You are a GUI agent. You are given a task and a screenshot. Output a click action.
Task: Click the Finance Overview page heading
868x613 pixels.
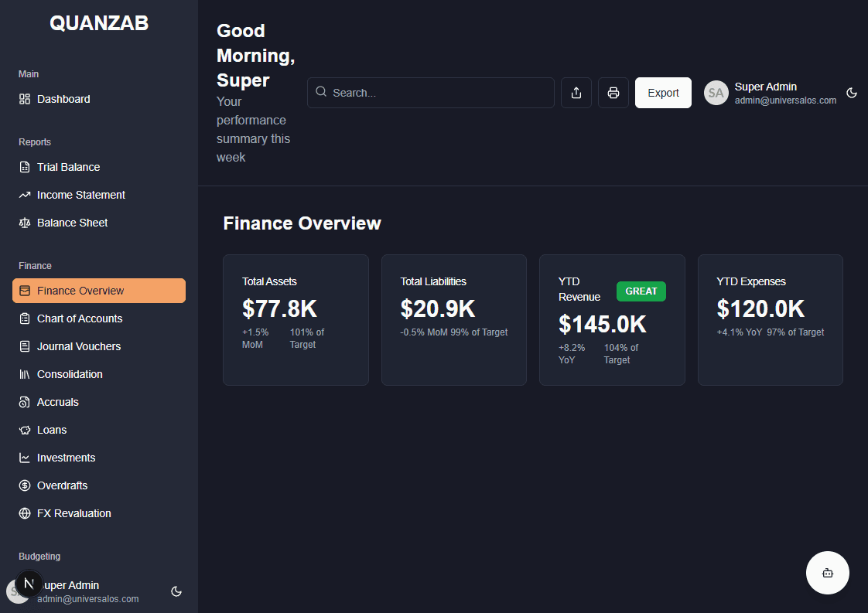pyautogui.click(x=302, y=223)
